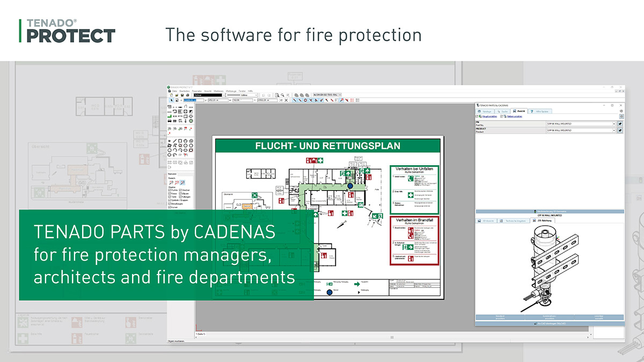The height and width of the screenshot is (362, 644).
Task: Select the arrow pointer tool
Action: click(x=171, y=100)
